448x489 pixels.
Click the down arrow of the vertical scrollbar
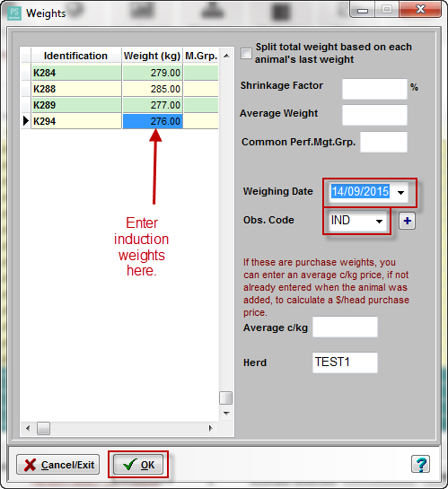[226, 414]
